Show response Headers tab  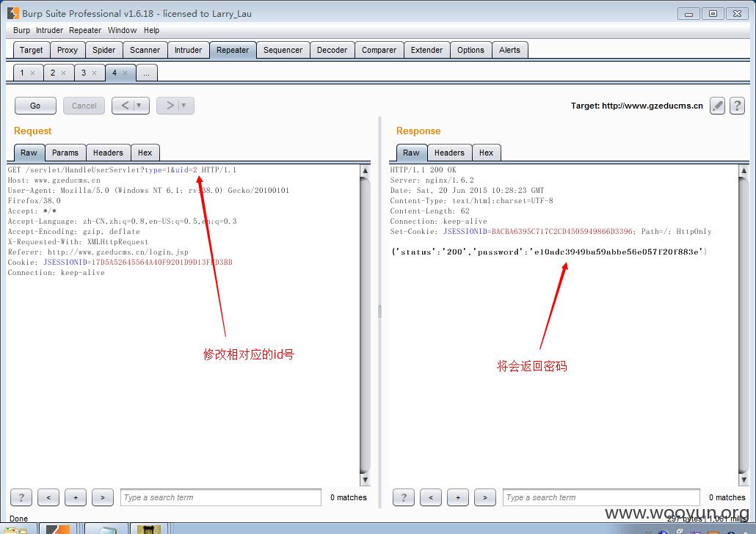449,153
